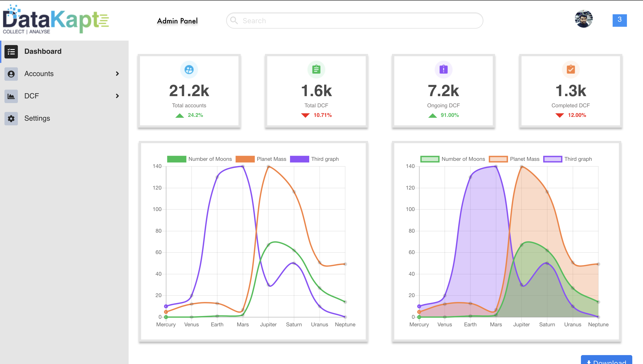The image size is (643, 364).
Task: Toggle Number of Moons in area chart legend
Action: 453,159
